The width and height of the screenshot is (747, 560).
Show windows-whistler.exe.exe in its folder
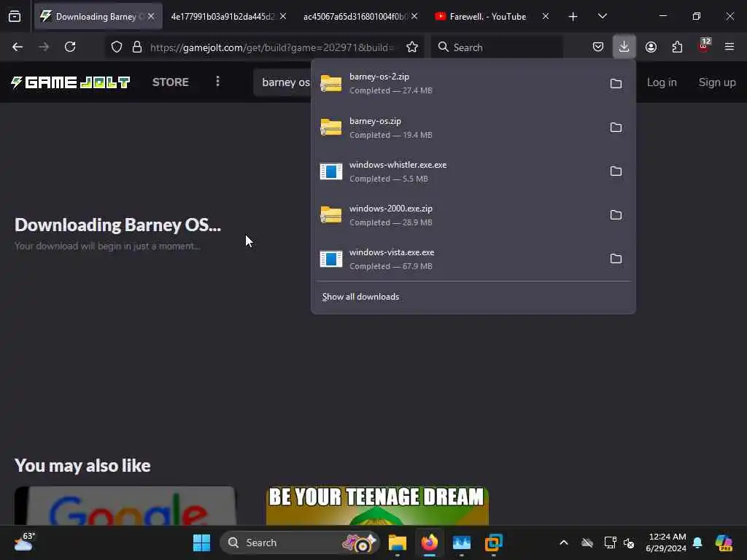click(616, 171)
